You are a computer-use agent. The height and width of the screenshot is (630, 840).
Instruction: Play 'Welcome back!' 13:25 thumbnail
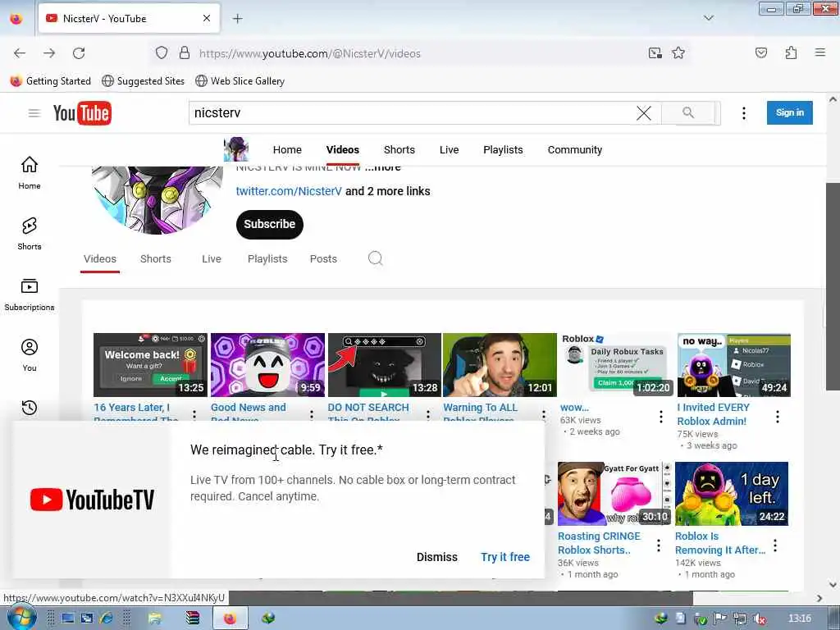pos(151,365)
